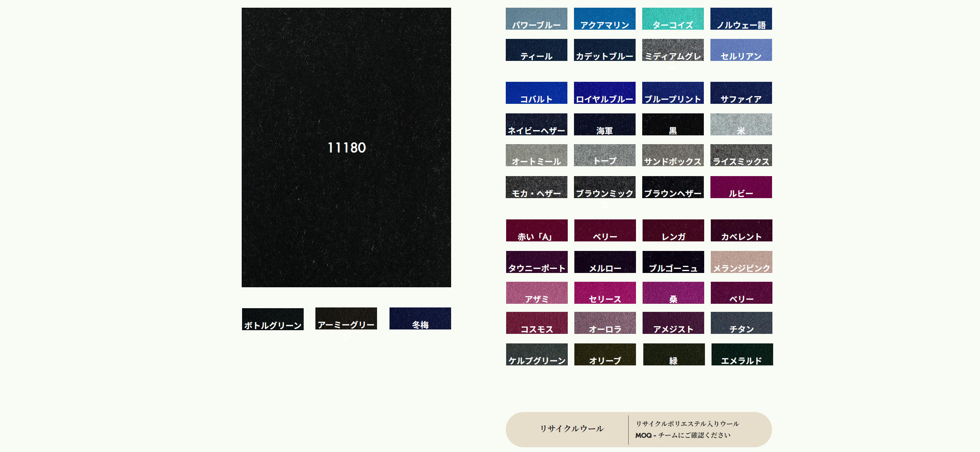The height and width of the screenshot is (452, 980).
Task: Select the パワーブルー color swatch
Action: (x=536, y=19)
